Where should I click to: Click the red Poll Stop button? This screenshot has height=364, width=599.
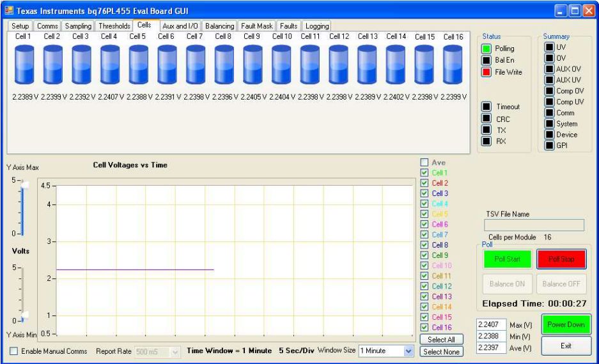(561, 259)
